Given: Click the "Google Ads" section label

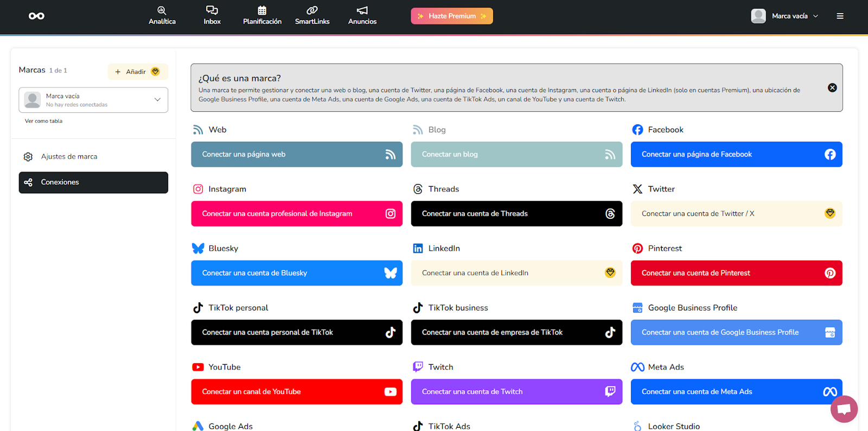Looking at the screenshot, I should 231,426.
